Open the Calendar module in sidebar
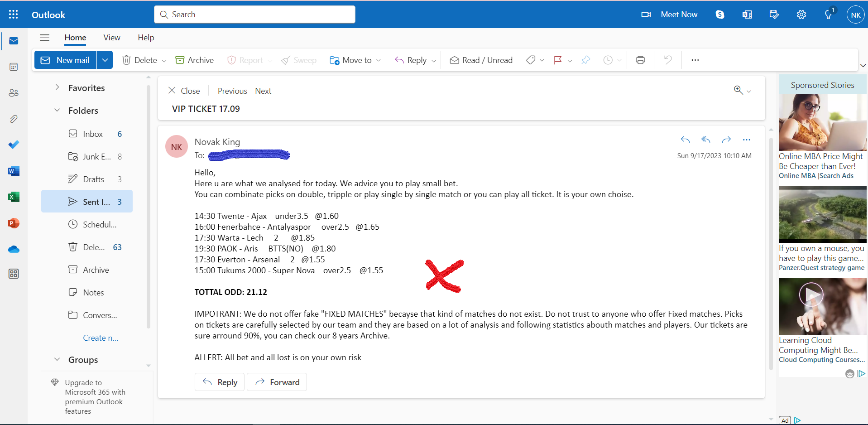Viewport: 868px width, 425px height. (x=14, y=67)
